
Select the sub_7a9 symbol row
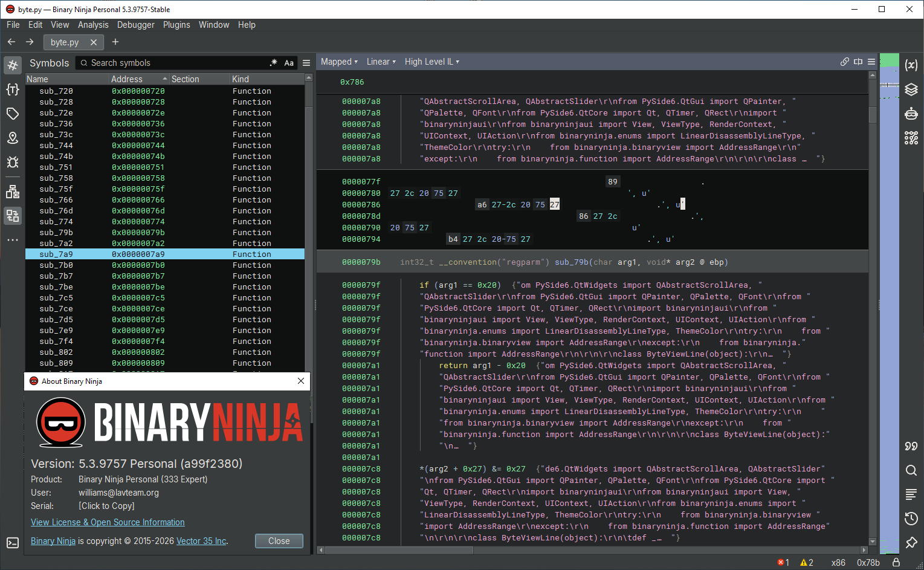tap(165, 254)
